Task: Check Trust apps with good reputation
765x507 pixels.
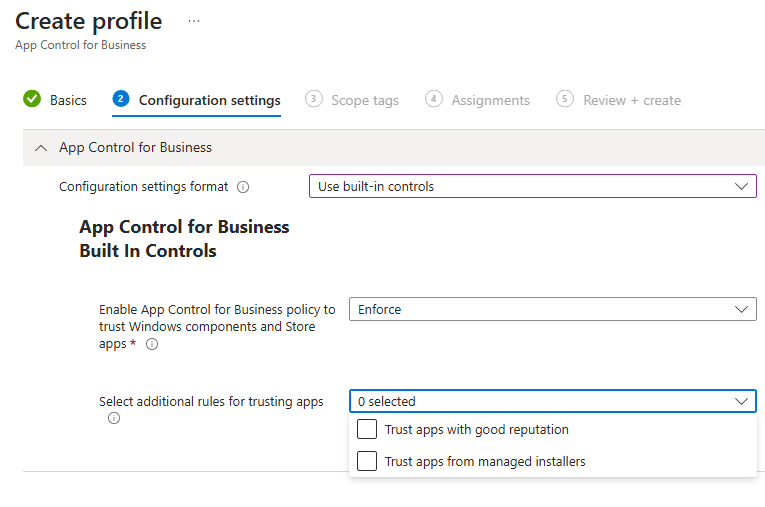Action: (367, 430)
